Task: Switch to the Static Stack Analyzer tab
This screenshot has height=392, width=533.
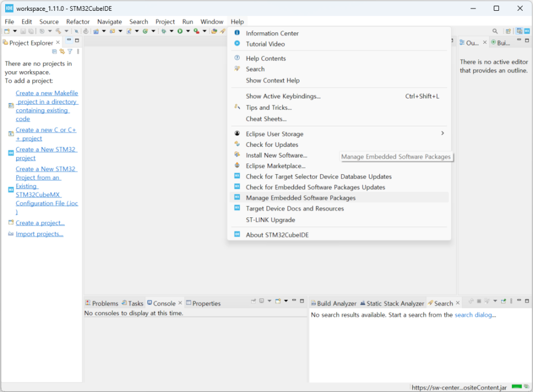Action: (392, 303)
